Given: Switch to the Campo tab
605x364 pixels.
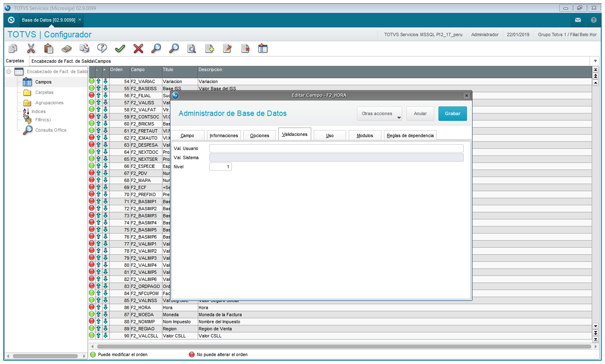Looking at the screenshot, I should click(187, 135).
